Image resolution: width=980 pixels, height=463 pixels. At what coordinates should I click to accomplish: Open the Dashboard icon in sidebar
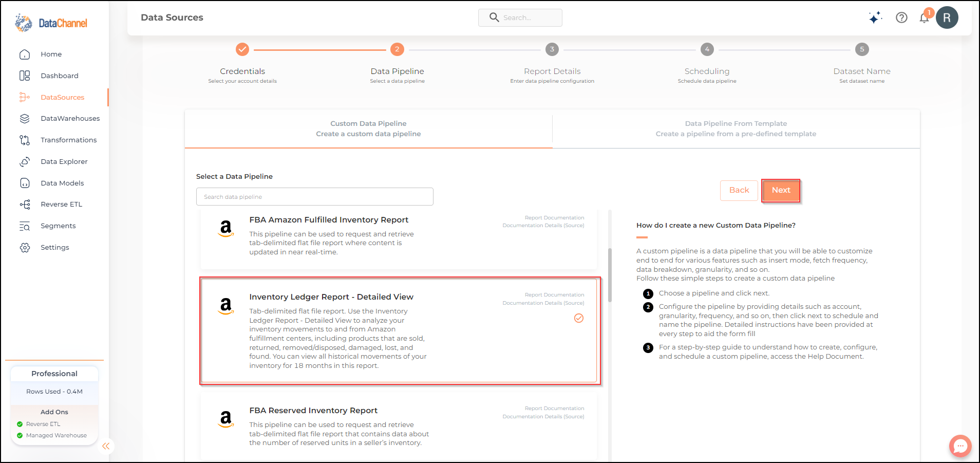point(25,76)
